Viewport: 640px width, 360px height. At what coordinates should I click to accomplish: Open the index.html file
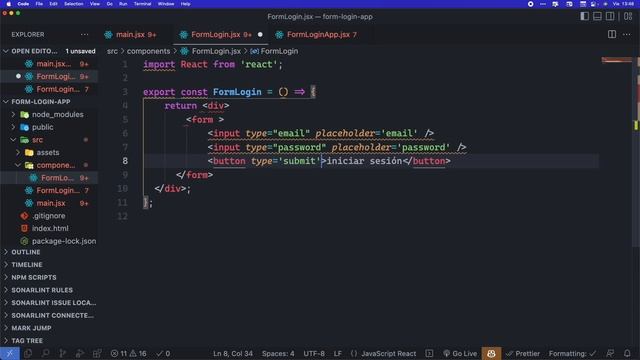tap(49, 228)
